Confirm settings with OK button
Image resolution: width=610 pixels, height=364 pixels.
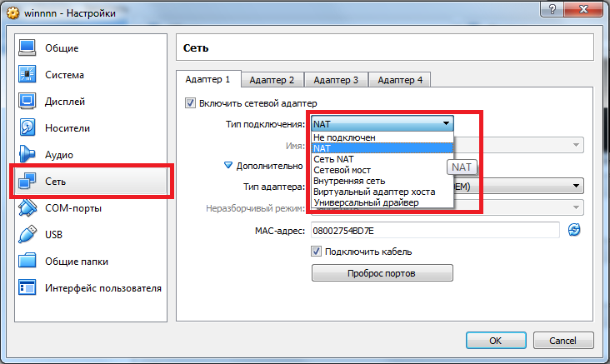pos(496,341)
